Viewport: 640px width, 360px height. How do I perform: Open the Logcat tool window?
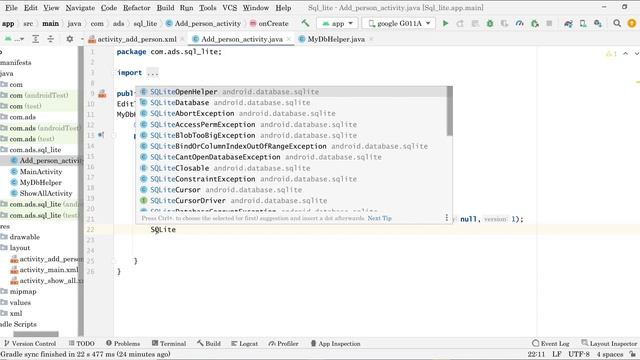(x=244, y=344)
